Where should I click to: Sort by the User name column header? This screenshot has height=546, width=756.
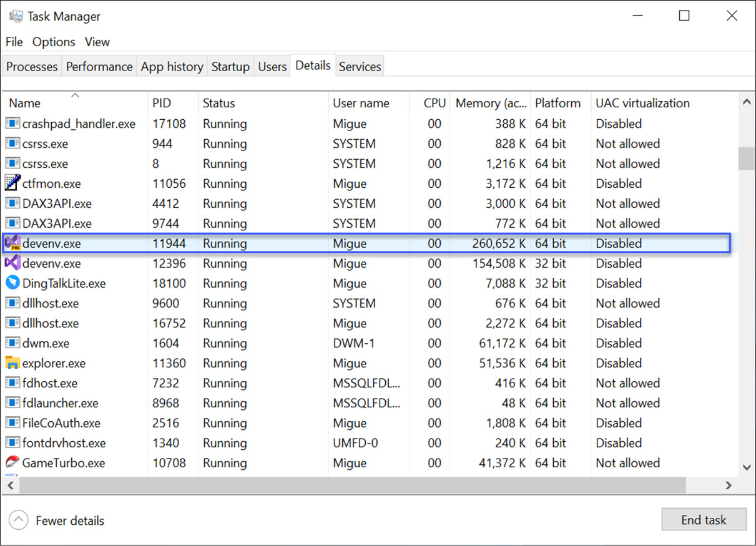368,103
